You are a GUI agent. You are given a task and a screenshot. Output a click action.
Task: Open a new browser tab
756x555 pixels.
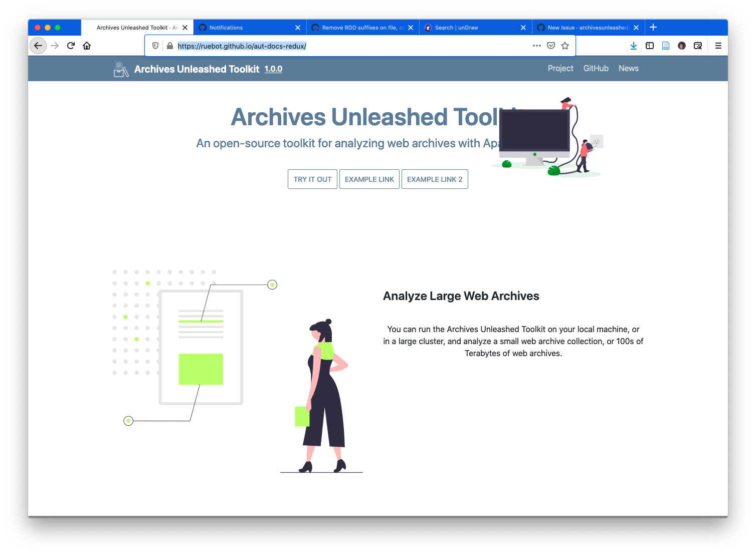coord(653,27)
